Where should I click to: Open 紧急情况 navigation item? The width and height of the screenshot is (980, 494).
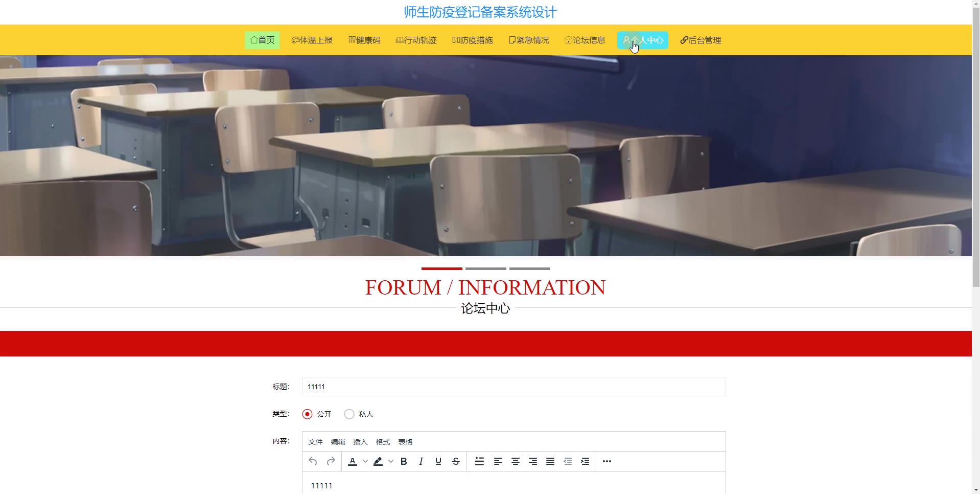coord(529,40)
